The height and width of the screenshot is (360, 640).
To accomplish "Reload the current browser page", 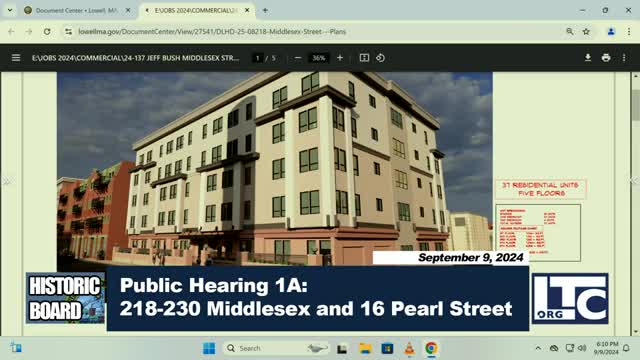I will tap(47, 31).
